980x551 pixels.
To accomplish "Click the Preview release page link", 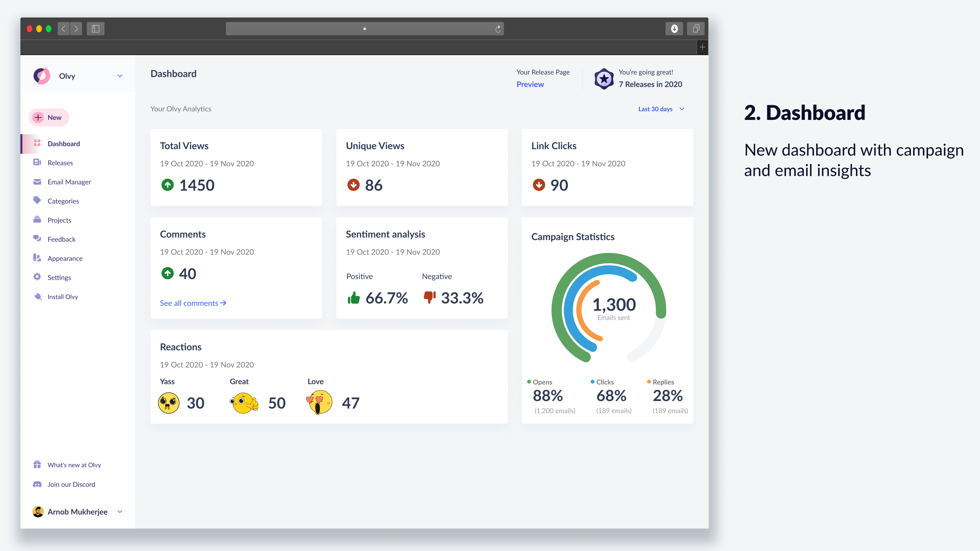I will (x=530, y=84).
